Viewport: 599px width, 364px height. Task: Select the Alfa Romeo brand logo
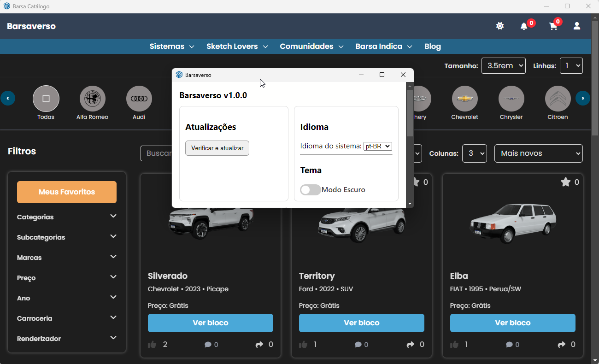[x=93, y=99]
